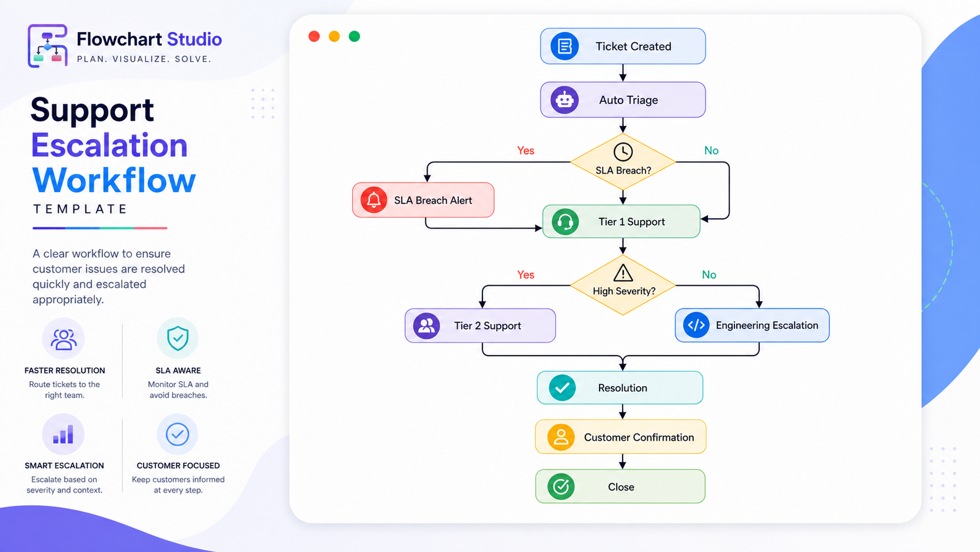
Task: Select the Customer Confirmation node
Action: (621, 437)
